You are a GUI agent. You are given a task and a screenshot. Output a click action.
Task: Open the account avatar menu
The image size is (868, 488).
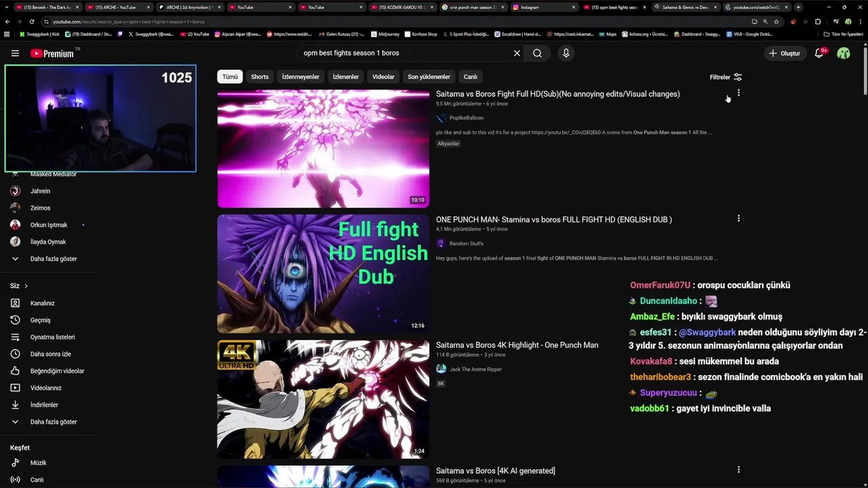pos(844,53)
